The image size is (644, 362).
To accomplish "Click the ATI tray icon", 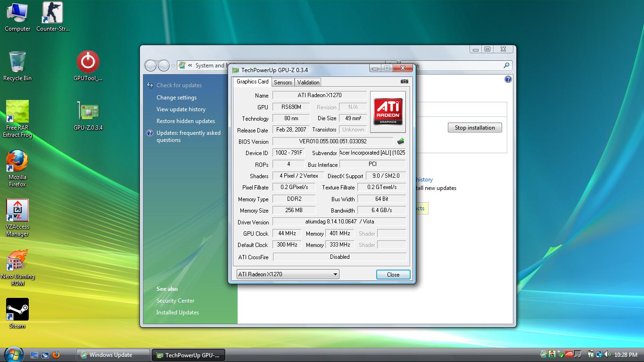I will click(x=569, y=354).
